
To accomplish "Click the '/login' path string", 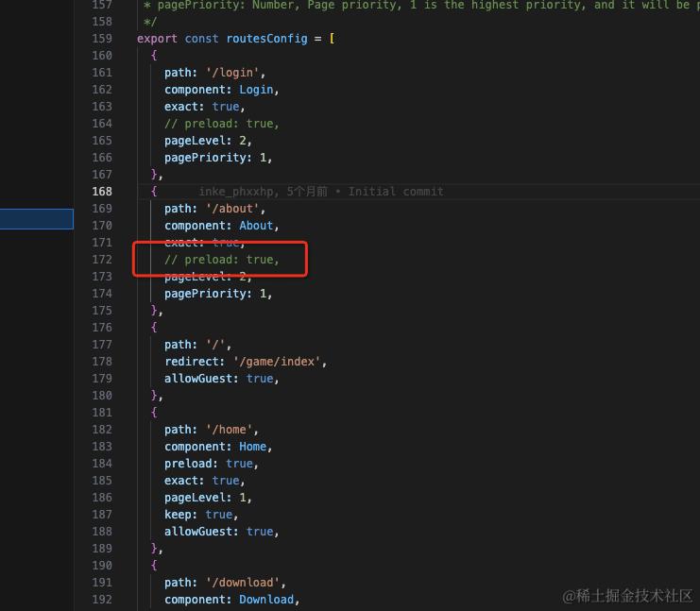I will click(x=232, y=73).
